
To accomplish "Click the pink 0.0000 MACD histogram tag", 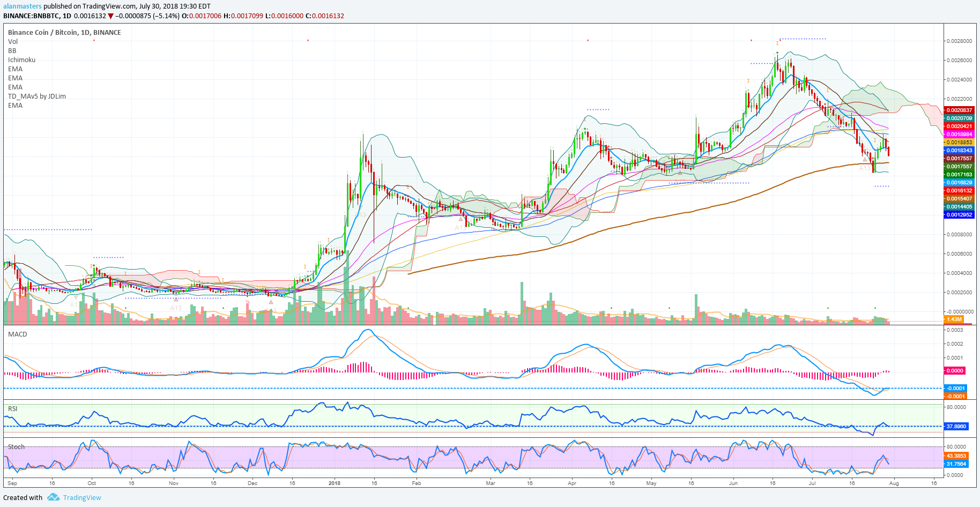I will [955, 371].
